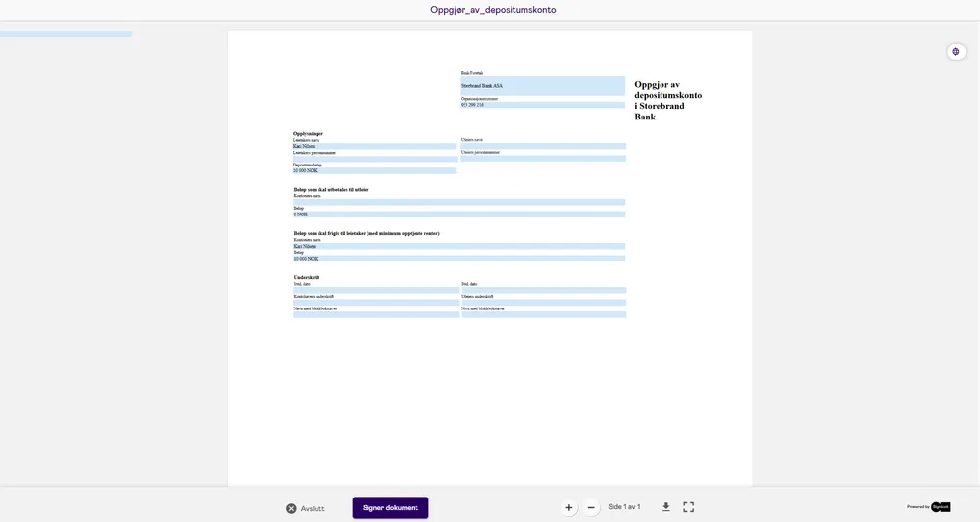Click the 'Powered by' text
Screen dimensions: 980x522
[x=919, y=507]
